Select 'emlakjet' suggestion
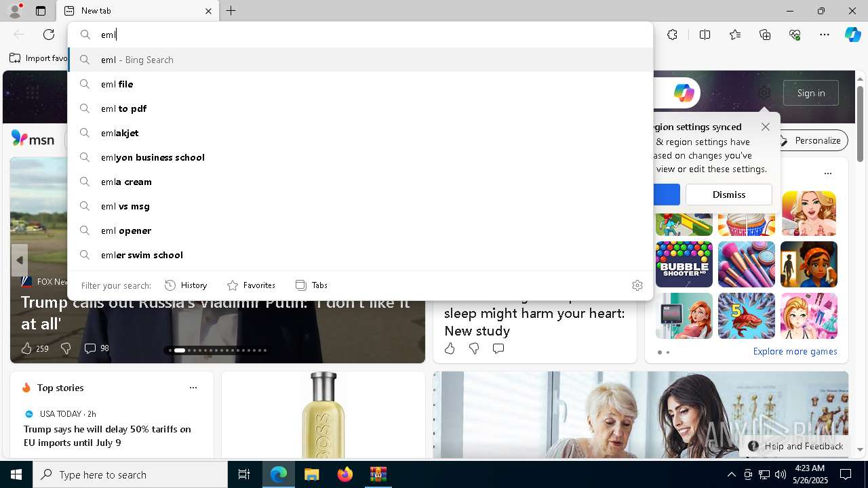 coord(360,133)
